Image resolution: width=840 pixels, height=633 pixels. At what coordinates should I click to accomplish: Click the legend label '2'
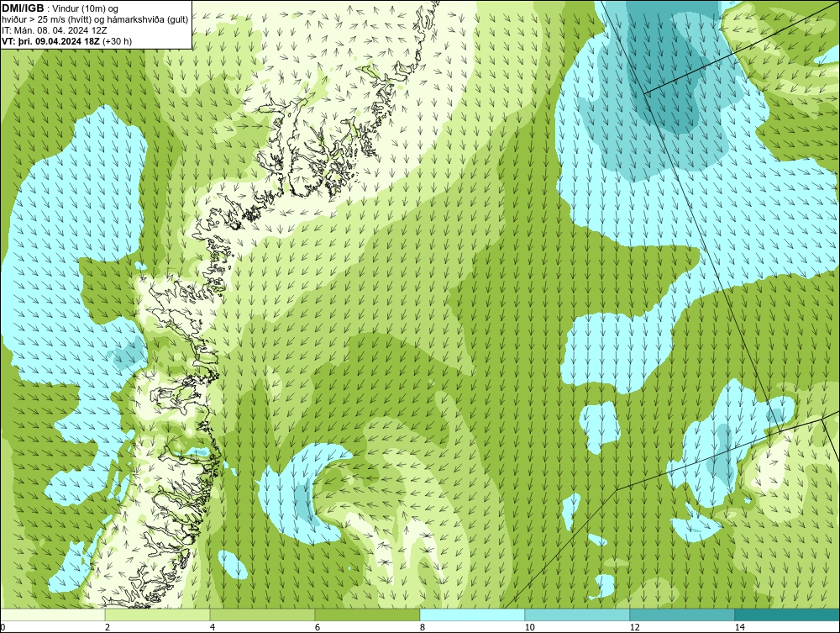[x=108, y=627]
